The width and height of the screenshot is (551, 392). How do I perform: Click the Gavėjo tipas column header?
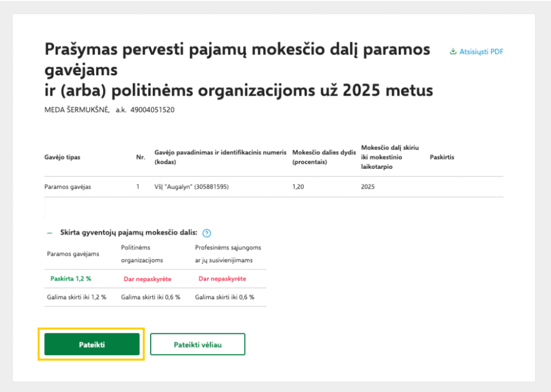62,158
